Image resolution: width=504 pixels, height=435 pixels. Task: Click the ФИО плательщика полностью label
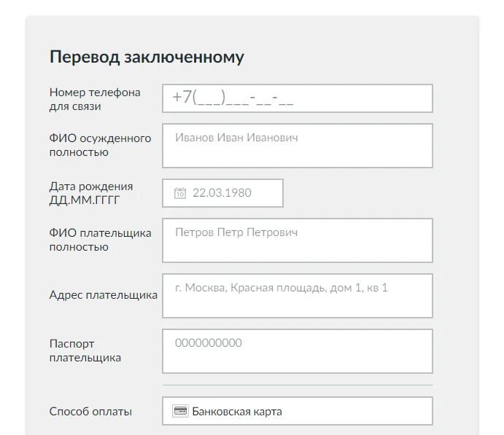(x=100, y=240)
